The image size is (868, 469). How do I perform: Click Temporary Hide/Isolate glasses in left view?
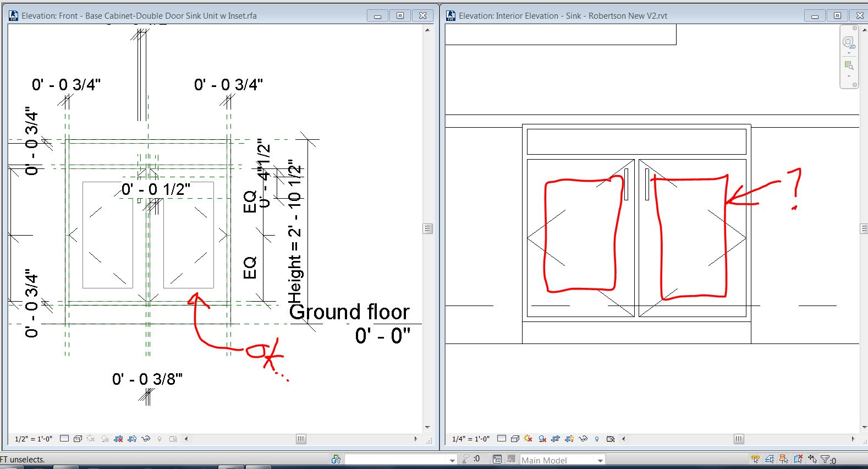click(x=146, y=439)
